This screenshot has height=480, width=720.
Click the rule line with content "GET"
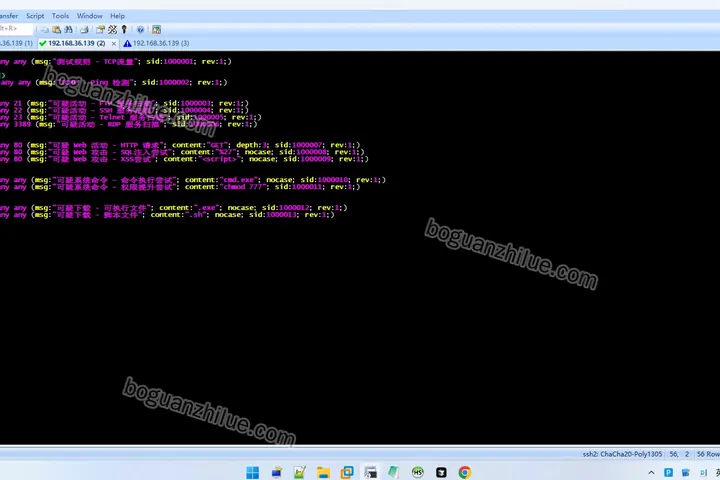pyautogui.click(x=180, y=145)
